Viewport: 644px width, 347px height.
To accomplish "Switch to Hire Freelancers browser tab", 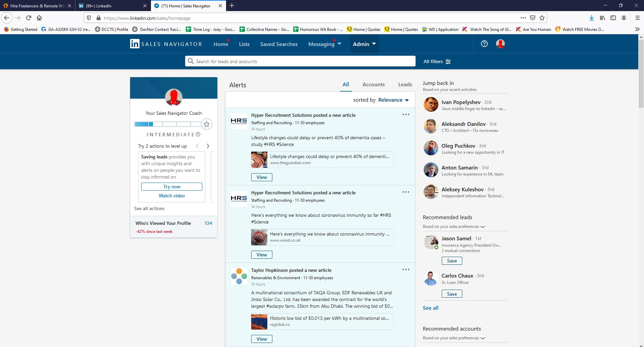I will (x=37, y=6).
